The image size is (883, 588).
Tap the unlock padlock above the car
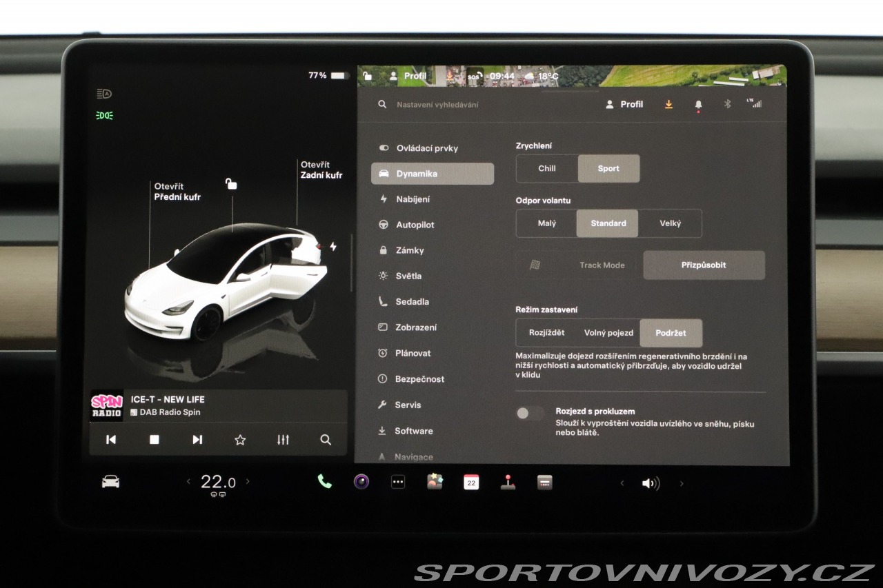pyautogui.click(x=231, y=183)
